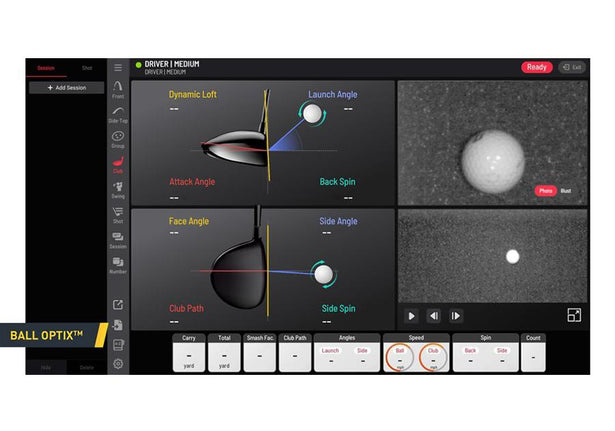Open the Group view icon
Screen dimensions: 615x431
(118, 139)
